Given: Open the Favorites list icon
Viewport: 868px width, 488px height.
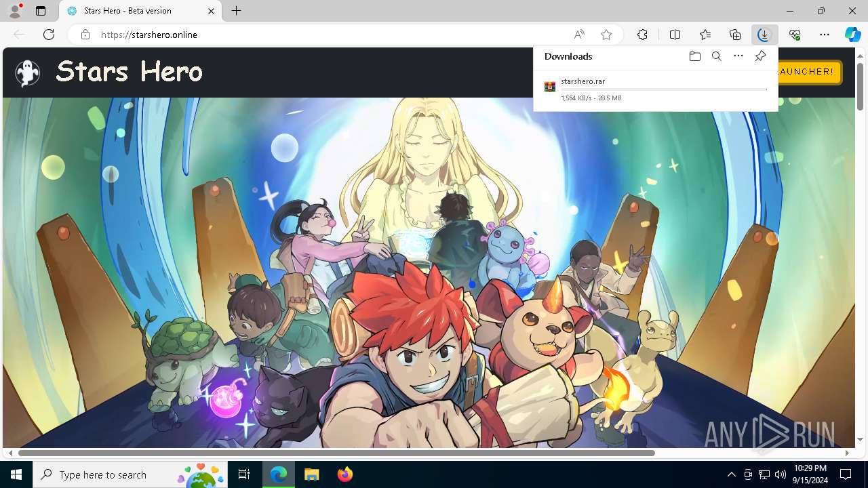Looking at the screenshot, I should 705,35.
